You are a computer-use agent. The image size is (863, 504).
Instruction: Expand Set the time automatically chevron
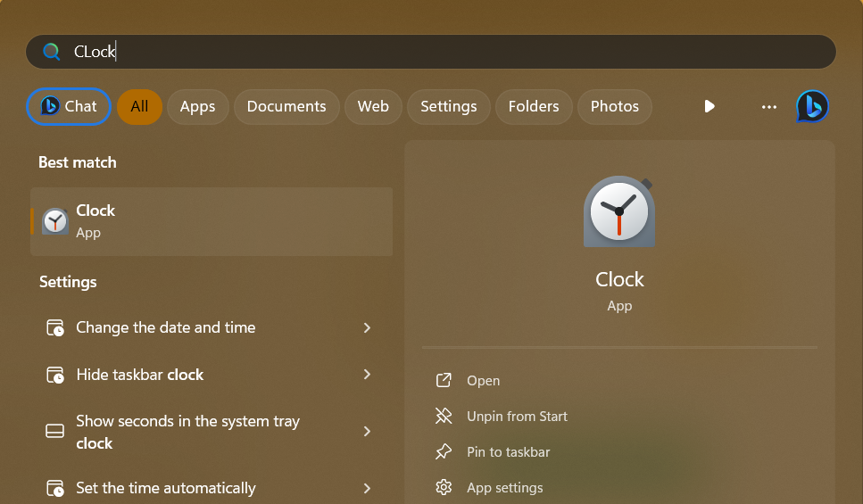tap(367, 489)
